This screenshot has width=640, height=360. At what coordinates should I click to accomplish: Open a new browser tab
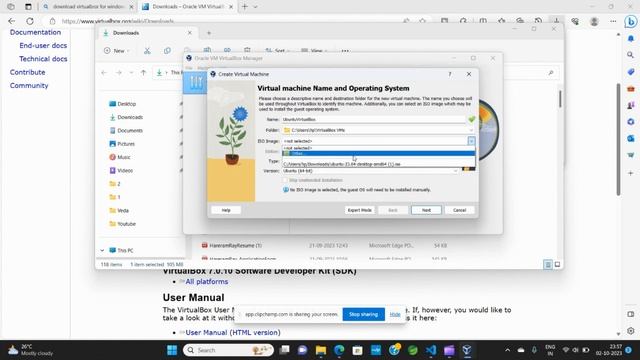244,7
